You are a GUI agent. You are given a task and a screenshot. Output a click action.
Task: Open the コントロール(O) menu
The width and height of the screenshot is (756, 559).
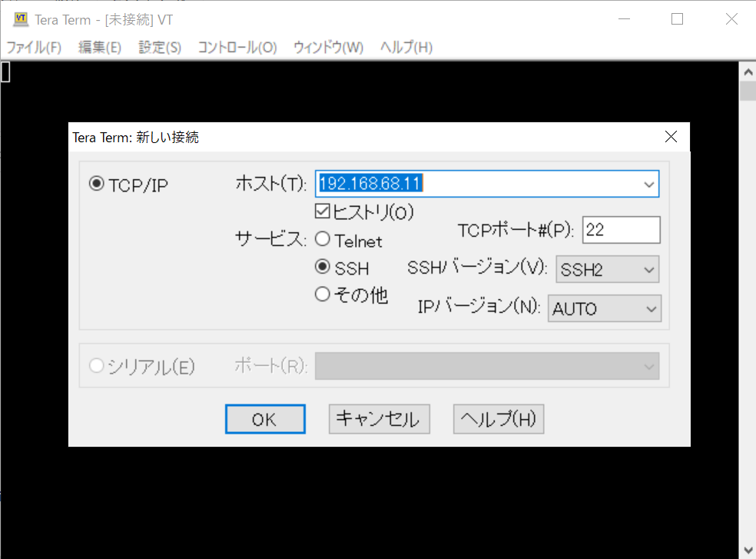(x=237, y=47)
